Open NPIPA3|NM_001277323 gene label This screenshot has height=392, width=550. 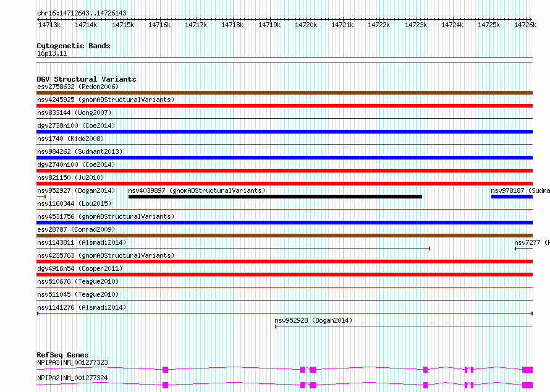[x=72, y=362]
